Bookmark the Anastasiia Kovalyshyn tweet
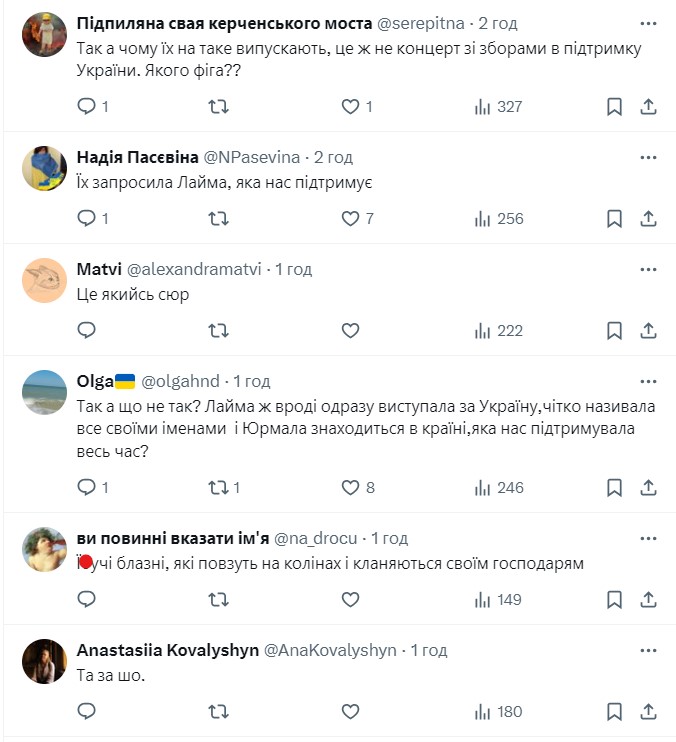676x742 pixels. [x=615, y=712]
